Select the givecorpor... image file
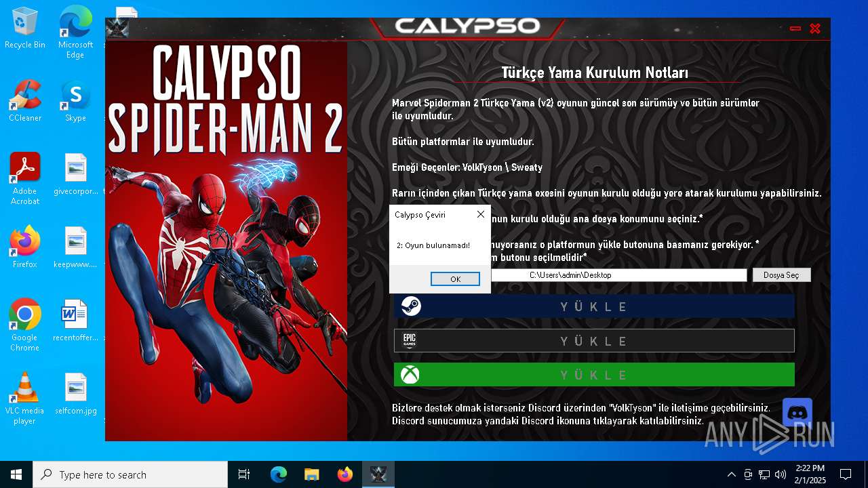Screen dimensions: 868x488 coord(75,174)
